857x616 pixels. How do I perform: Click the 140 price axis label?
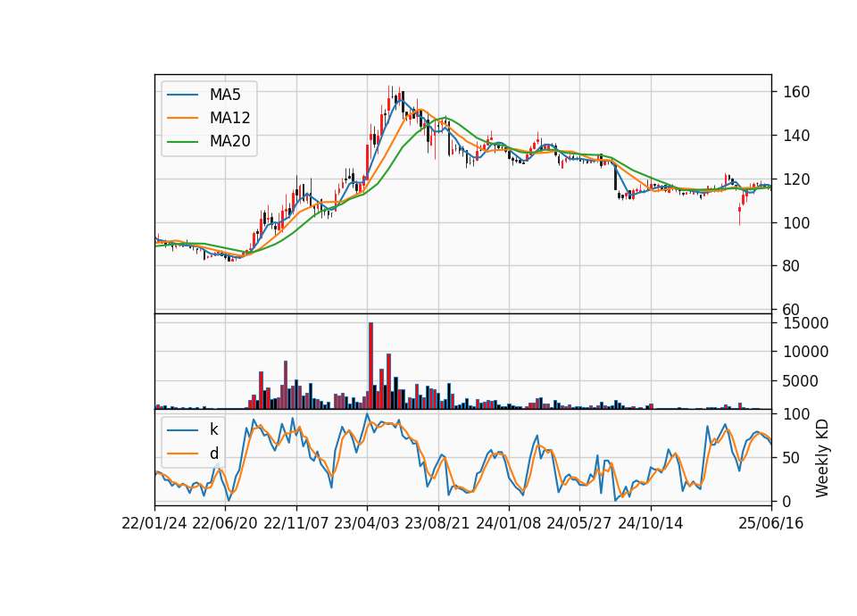tap(796, 136)
